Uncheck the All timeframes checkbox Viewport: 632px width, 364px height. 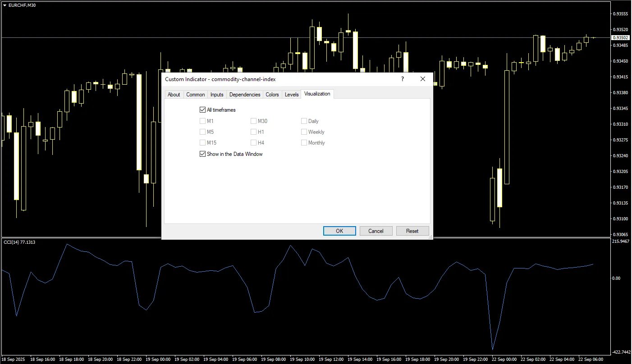click(x=202, y=110)
